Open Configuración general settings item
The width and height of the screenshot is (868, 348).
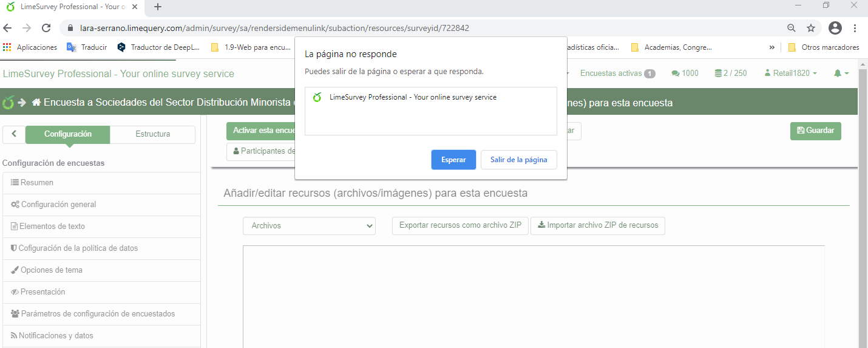tap(58, 205)
